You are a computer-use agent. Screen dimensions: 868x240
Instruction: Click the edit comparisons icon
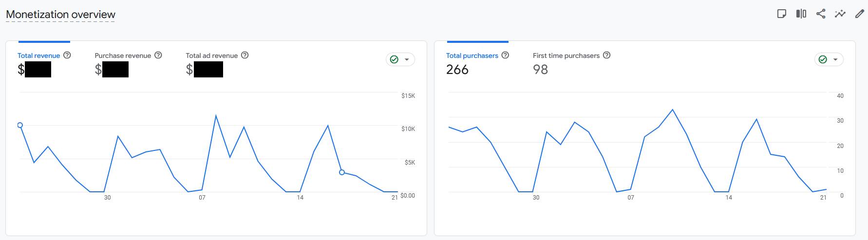[801, 14]
